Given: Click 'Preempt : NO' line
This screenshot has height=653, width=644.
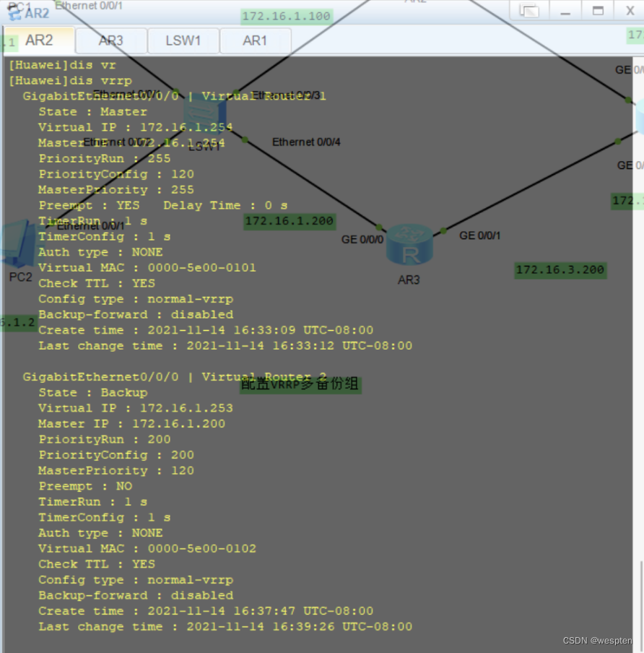Looking at the screenshot, I should click(x=85, y=486).
